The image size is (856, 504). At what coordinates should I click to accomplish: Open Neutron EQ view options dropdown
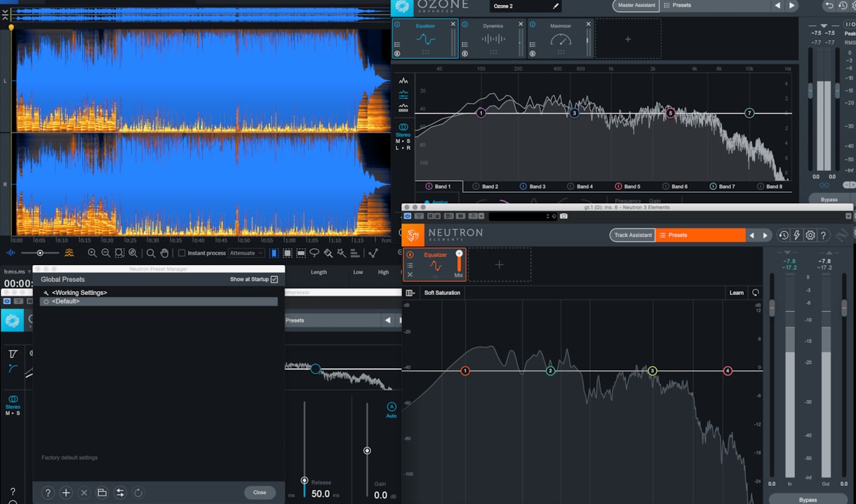(x=410, y=293)
